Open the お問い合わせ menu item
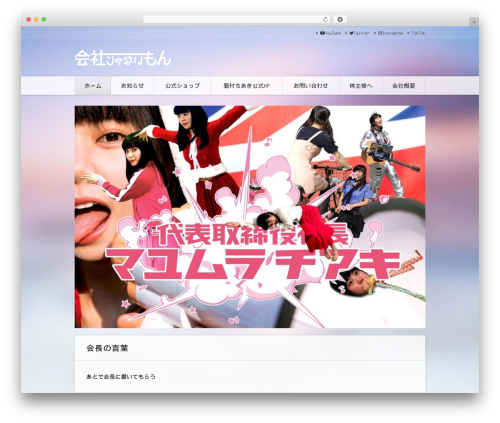This screenshot has width=500, height=423. [x=311, y=86]
